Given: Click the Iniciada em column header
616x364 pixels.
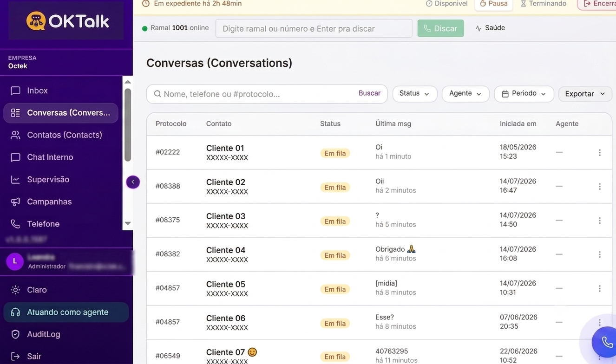Looking at the screenshot, I should [x=518, y=124].
